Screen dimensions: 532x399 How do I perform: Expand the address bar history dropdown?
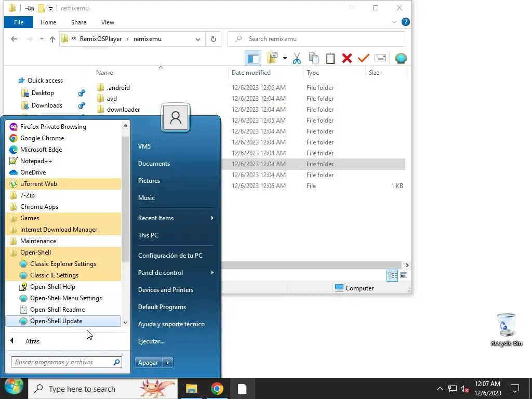[x=198, y=39]
